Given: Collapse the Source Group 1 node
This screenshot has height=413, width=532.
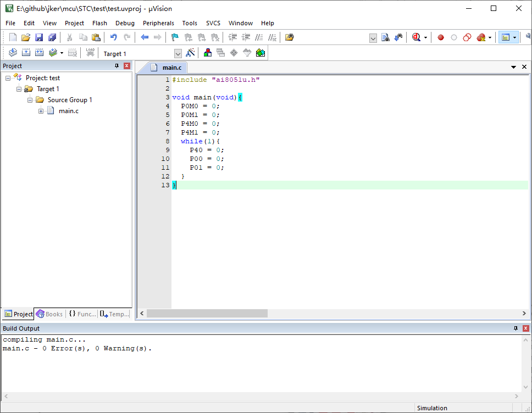Looking at the screenshot, I should (x=30, y=100).
